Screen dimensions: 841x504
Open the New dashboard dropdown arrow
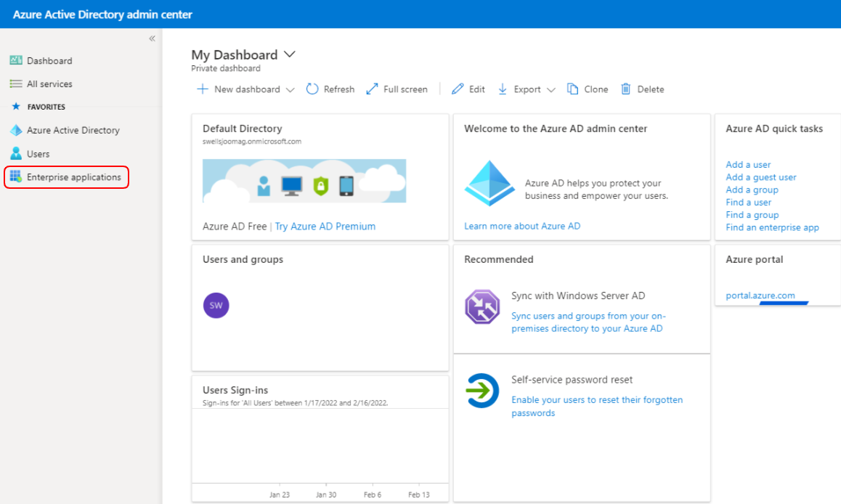[291, 90]
